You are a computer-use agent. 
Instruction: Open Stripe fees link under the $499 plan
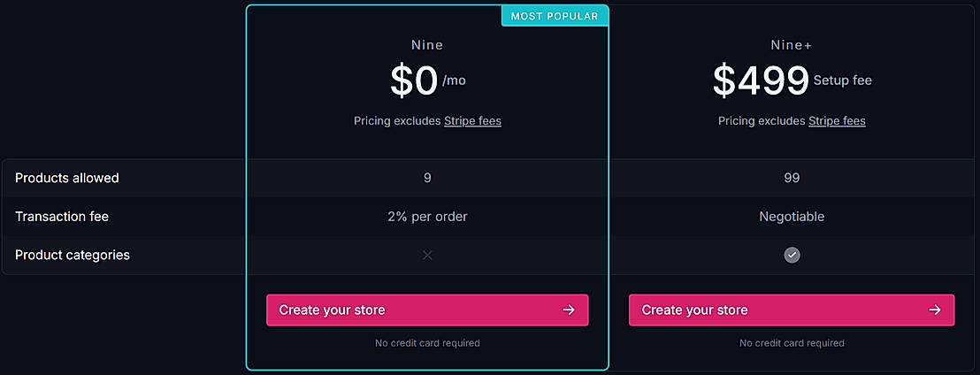pyautogui.click(x=837, y=121)
